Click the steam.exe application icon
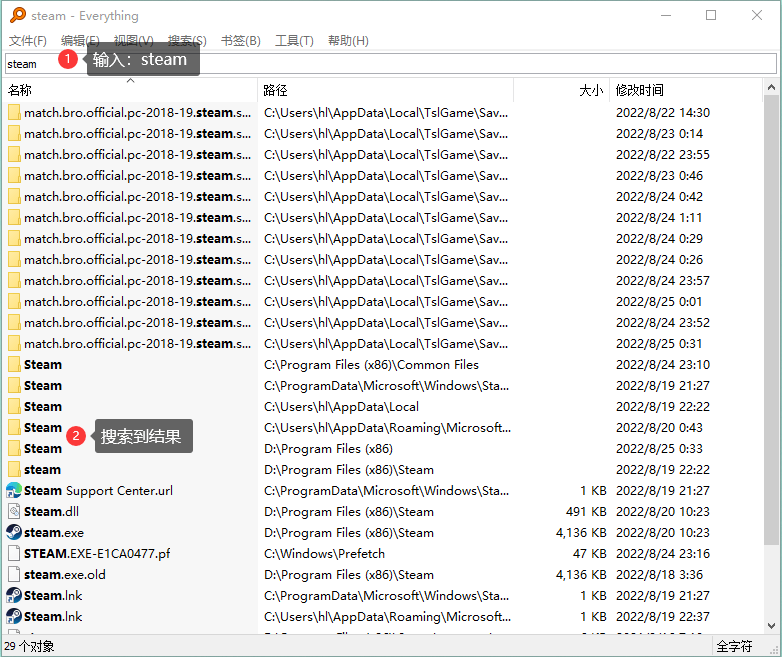Image resolution: width=782 pixels, height=657 pixels. click(x=14, y=532)
